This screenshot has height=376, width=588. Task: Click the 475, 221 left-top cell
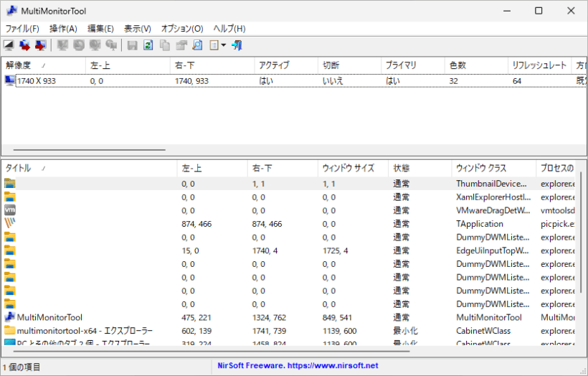(x=196, y=317)
